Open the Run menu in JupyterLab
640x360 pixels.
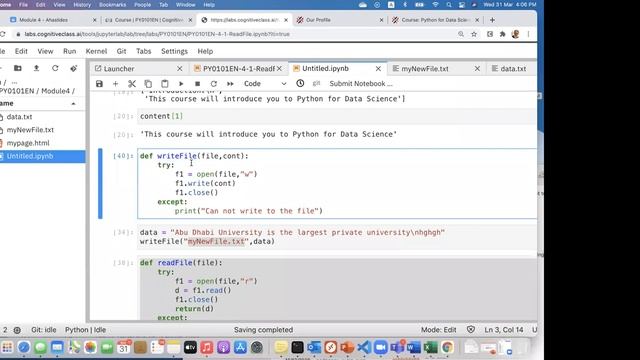pyautogui.click(x=69, y=51)
